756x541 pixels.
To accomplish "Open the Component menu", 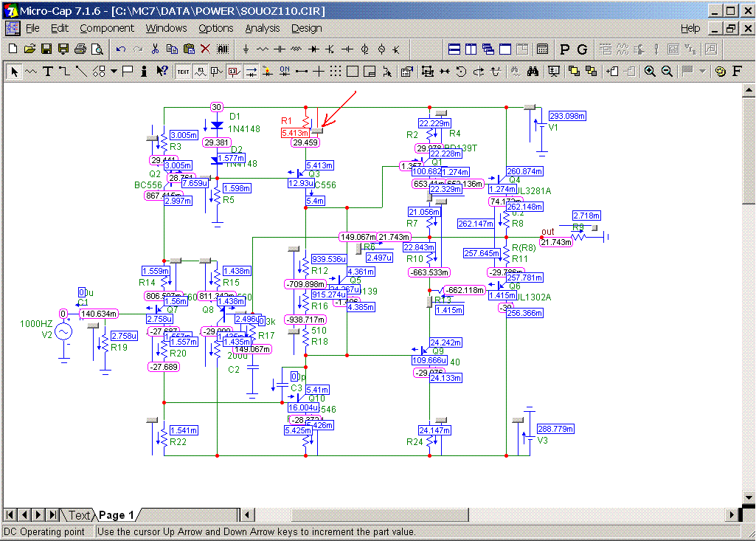I will pos(107,28).
